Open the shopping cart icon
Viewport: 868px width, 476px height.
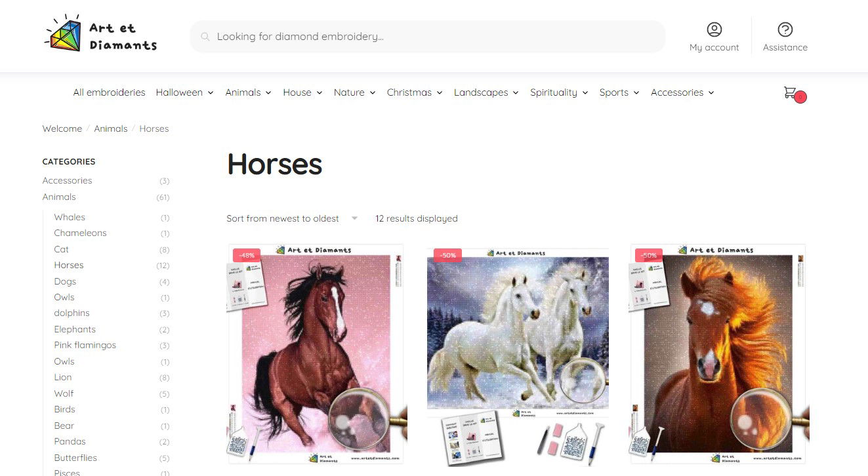click(790, 92)
